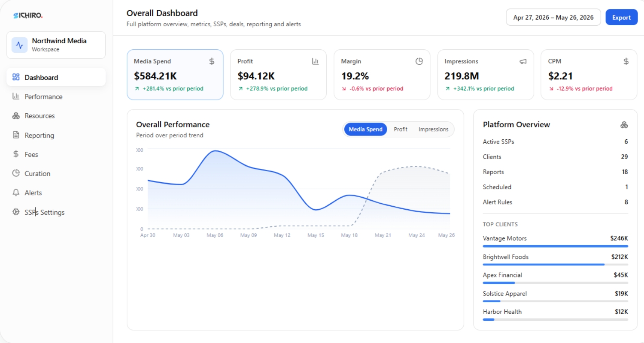The image size is (644, 343).
Task: Click the cubes icon in Platform Overview
Action: coord(624,125)
